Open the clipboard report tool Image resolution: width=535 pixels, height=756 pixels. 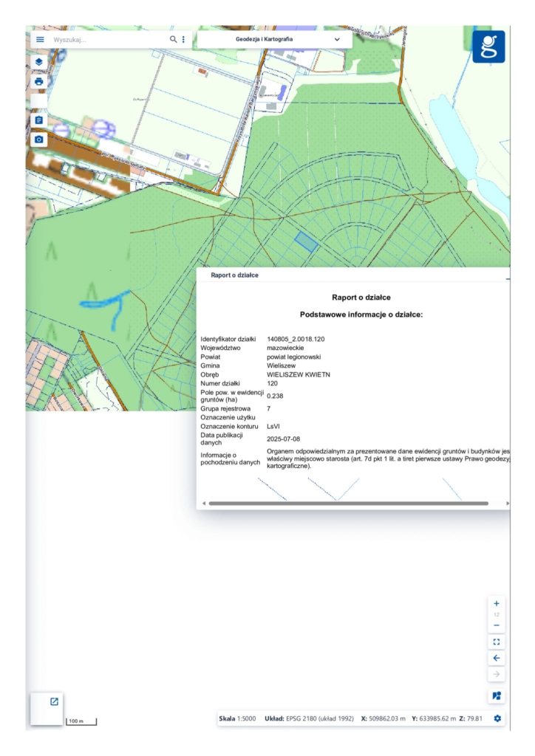(39, 120)
